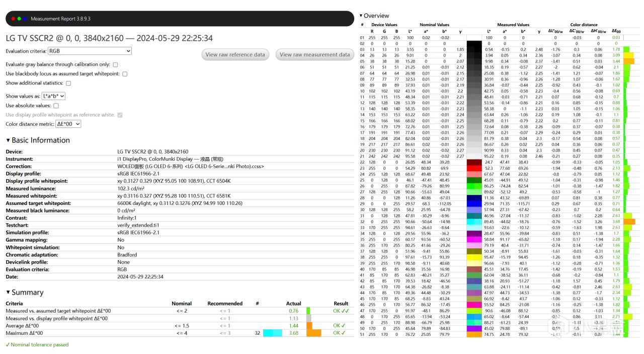Click the Color distance column header
This screenshot has width=644, height=354.
pyautogui.click(x=584, y=25)
